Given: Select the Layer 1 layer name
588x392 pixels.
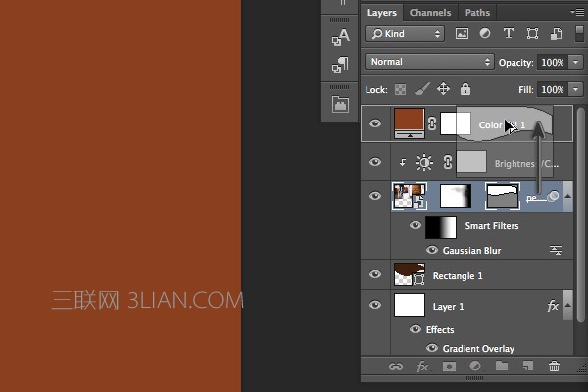Looking at the screenshot, I should [448, 307].
